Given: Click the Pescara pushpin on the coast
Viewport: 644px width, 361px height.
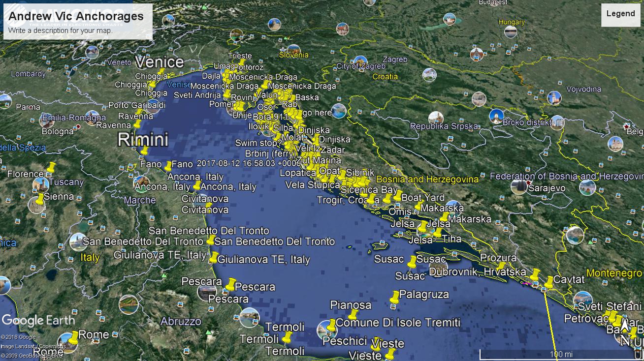Looking at the screenshot, I should coord(231,284).
